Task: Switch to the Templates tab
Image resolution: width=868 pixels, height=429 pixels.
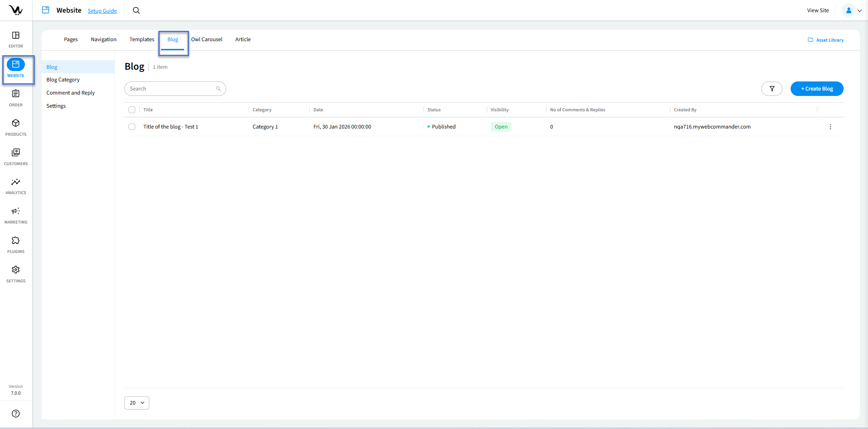Action: click(142, 39)
